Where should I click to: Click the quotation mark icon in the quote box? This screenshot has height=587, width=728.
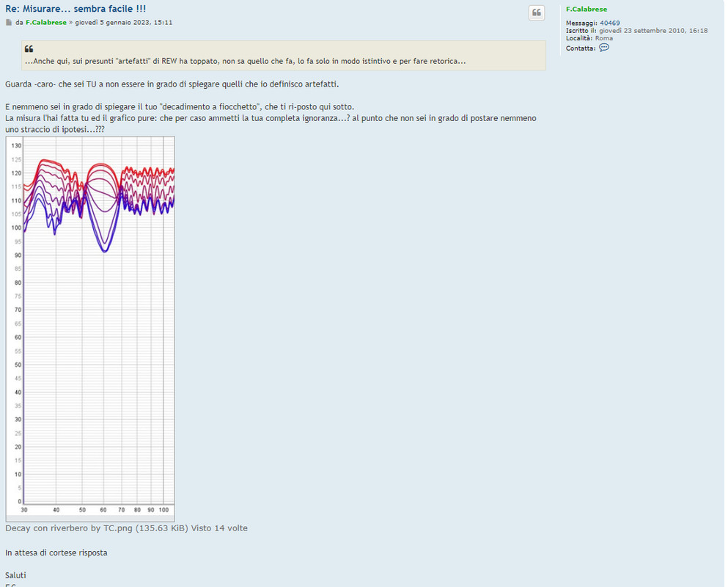pyautogui.click(x=29, y=49)
